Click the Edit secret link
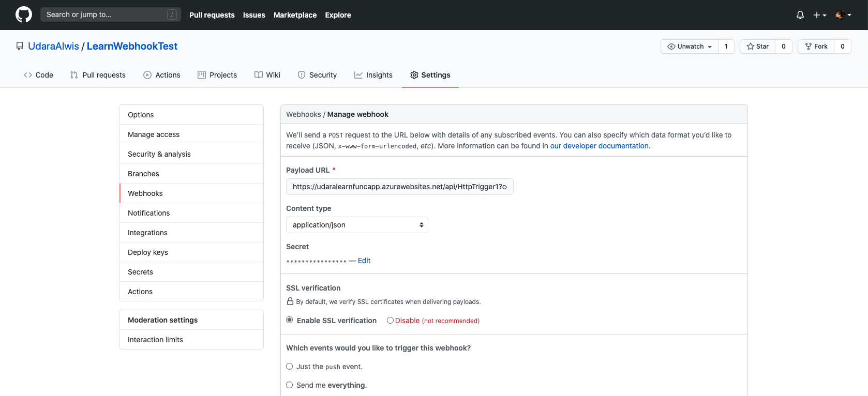The width and height of the screenshot is (868, 396). tap(364, 261)
